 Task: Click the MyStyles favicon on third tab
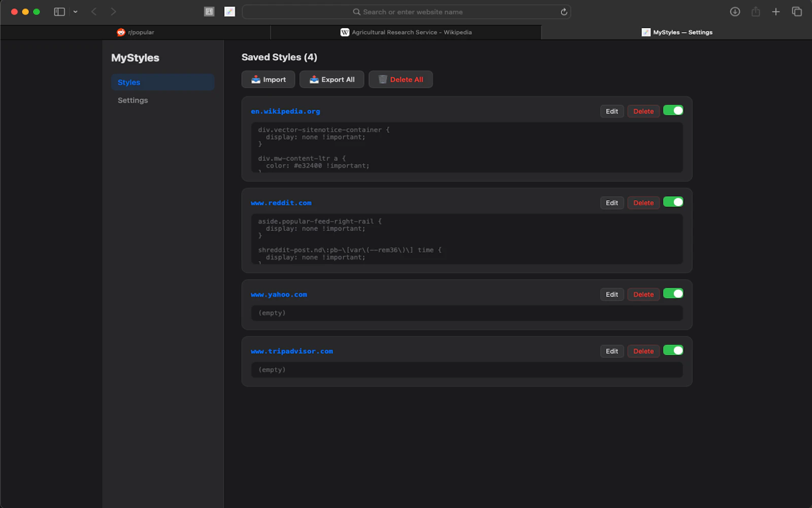point(646,32)
